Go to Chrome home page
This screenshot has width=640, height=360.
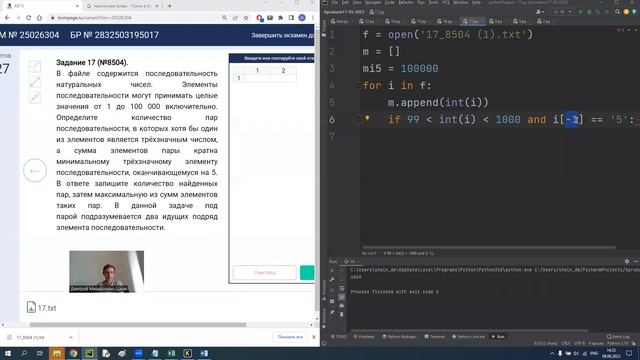click(x=39, y=18)
